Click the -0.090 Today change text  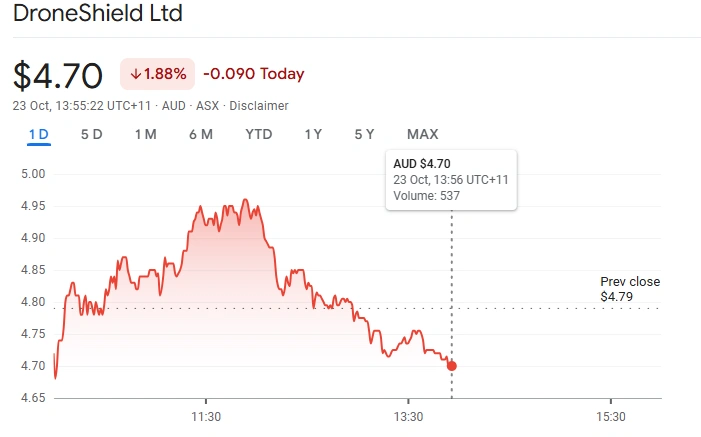tap(253, 74)
